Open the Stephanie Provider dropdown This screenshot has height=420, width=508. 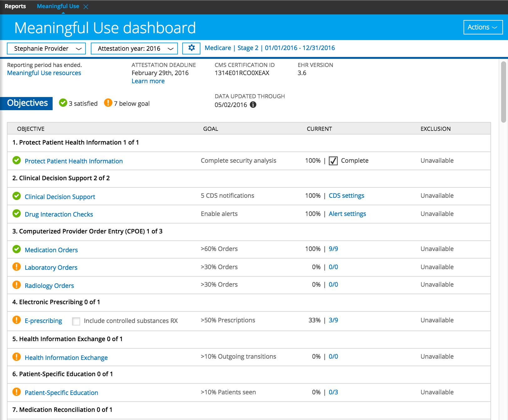pyautogui.click(x=46, y=49)
